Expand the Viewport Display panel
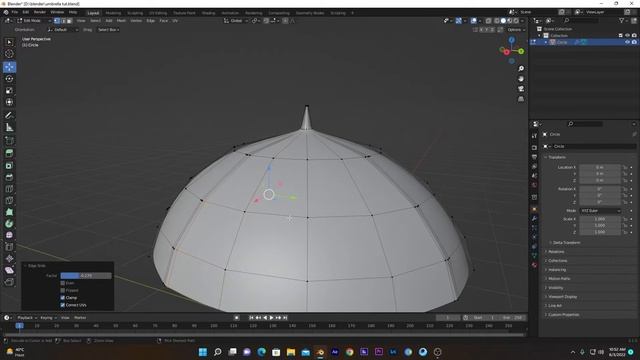Viewport: 640px width, 360px height. tap(562, 297)
